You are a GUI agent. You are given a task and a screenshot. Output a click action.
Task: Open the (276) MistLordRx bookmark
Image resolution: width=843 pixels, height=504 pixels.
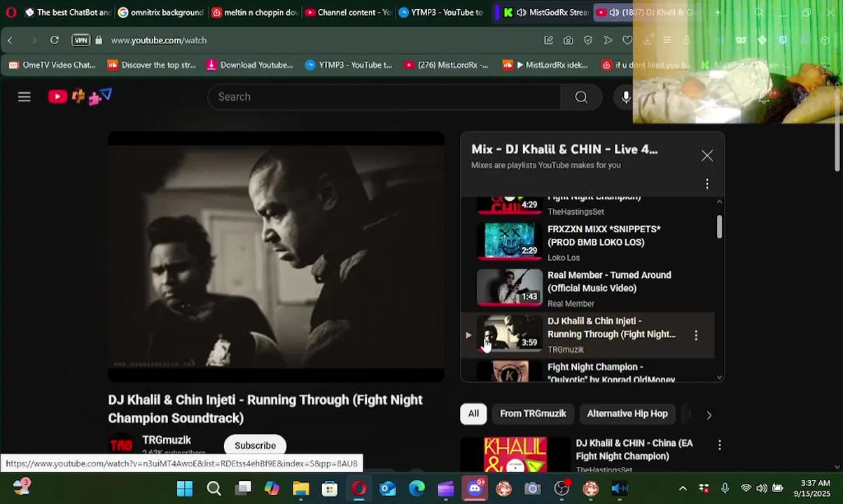click(445, 64)
